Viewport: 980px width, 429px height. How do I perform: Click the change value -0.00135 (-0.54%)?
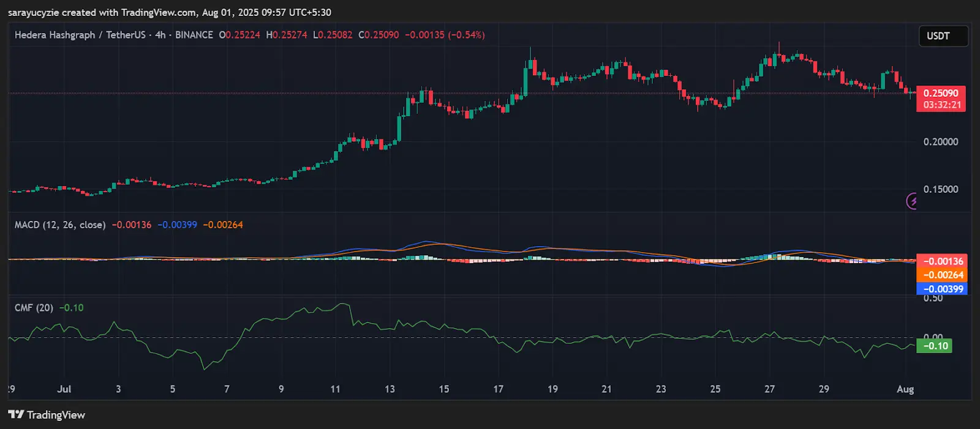pyautogui.click(x=445, y=35)
